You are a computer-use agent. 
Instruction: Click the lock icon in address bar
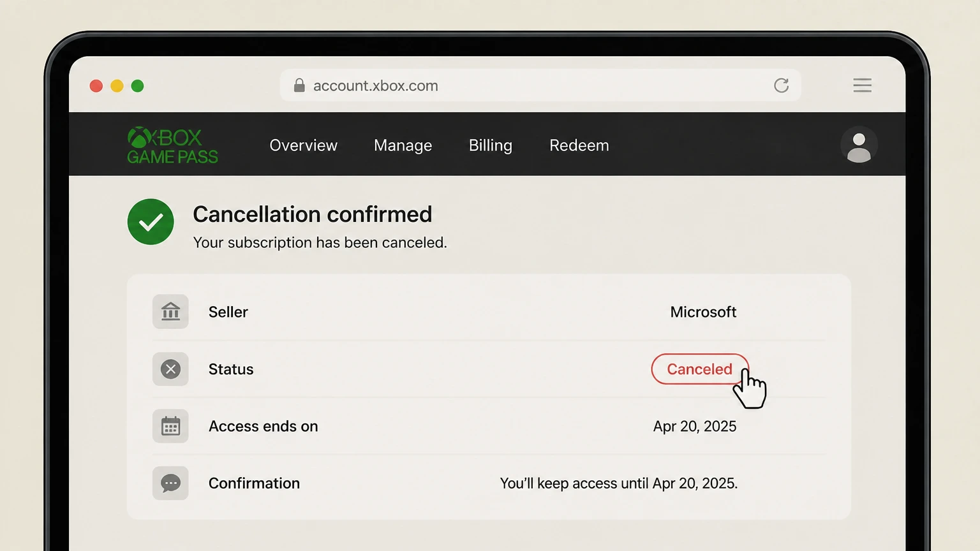299,85
